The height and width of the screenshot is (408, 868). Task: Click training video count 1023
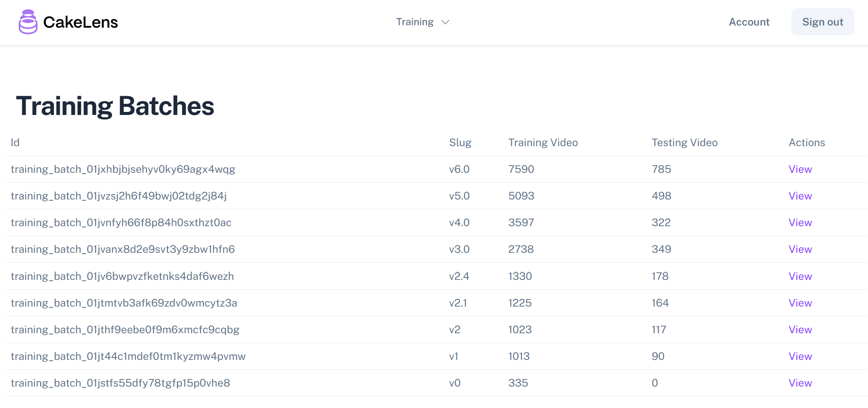520,329
